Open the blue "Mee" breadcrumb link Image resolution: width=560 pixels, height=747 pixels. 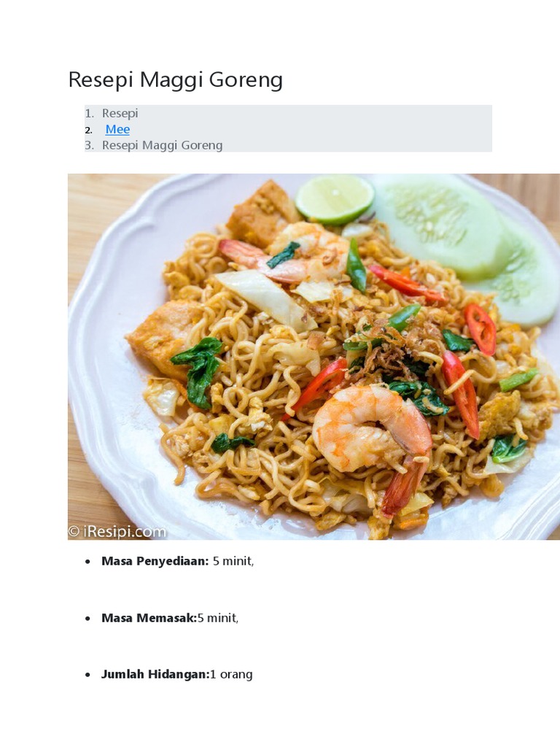point(117,130)
